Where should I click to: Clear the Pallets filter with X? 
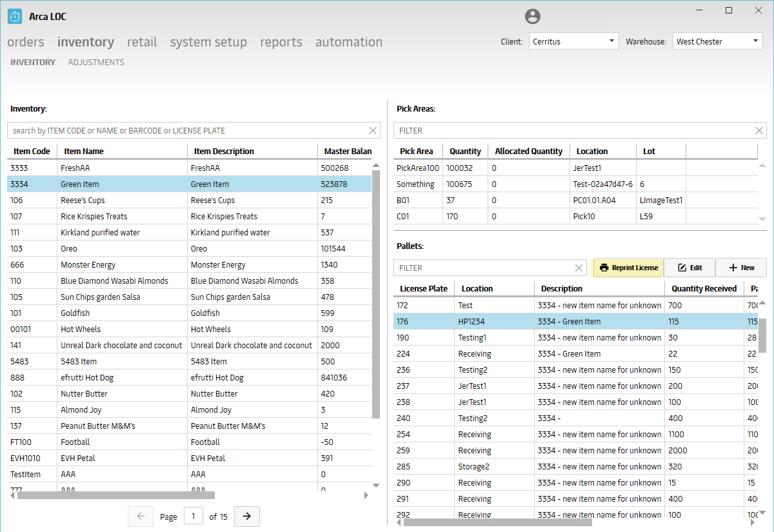[x=579, y=268]
